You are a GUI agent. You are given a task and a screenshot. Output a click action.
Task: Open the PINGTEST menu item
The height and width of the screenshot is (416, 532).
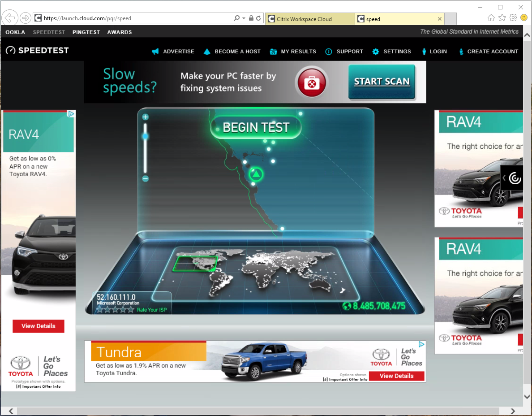tap(86, 32)
